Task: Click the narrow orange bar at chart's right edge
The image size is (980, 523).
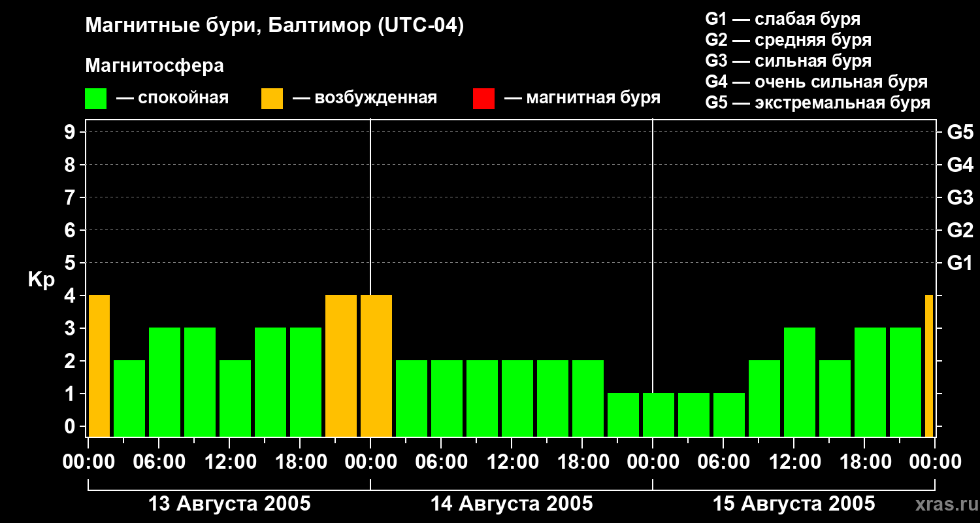Action: 929,365
